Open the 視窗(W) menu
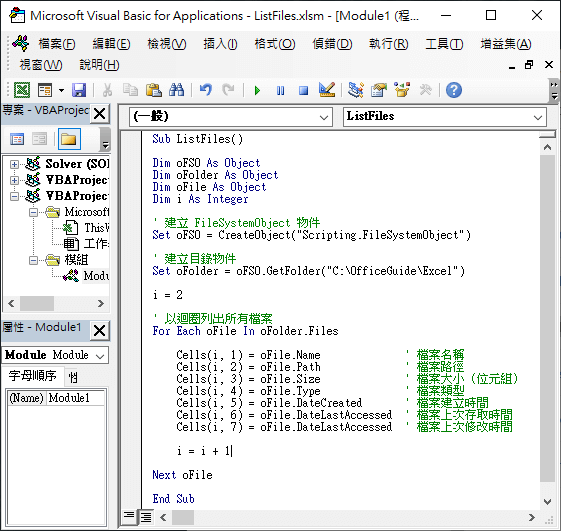This screenshot has width=561, height=531. [41, 65]
